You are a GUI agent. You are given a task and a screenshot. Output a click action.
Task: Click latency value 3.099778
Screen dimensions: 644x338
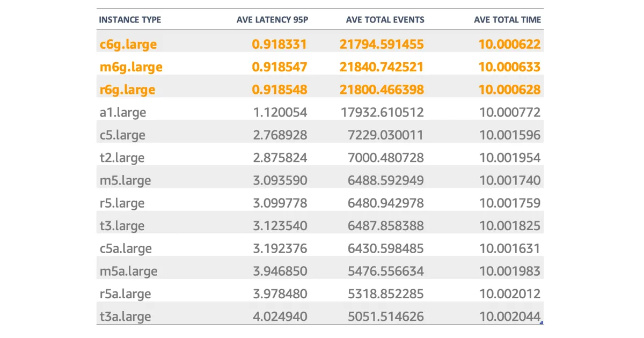pyautogui.click(x=280, y=203)
